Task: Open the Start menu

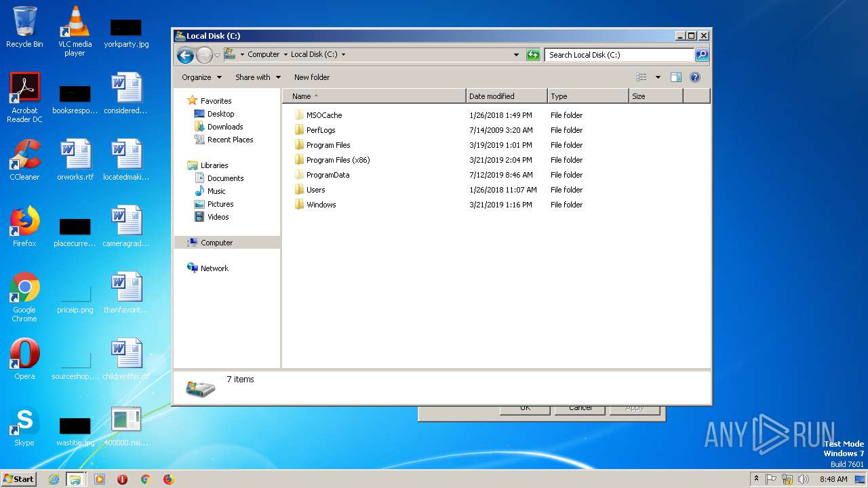Action: click(19, 479)
